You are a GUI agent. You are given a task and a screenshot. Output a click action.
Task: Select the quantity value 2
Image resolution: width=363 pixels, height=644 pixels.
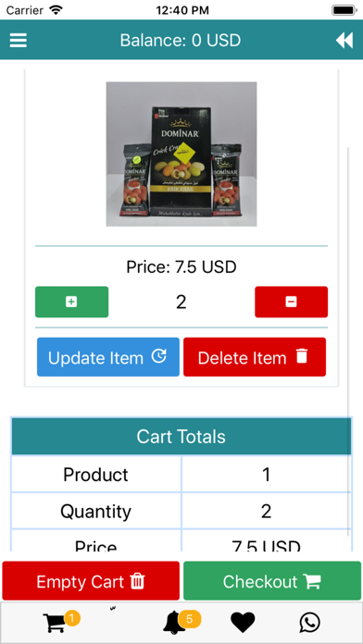(x=181, y=303)
